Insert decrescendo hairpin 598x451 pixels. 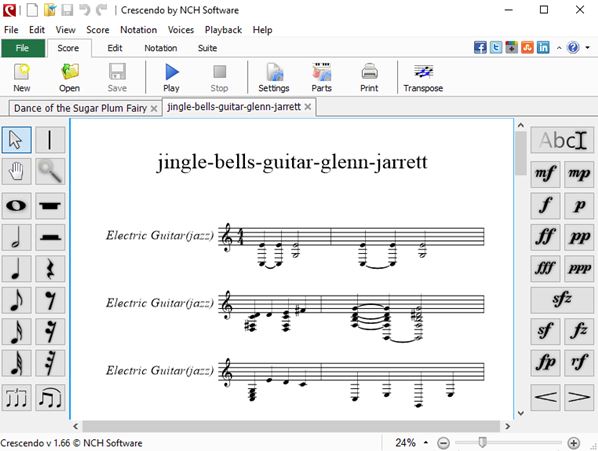(579, 397)
